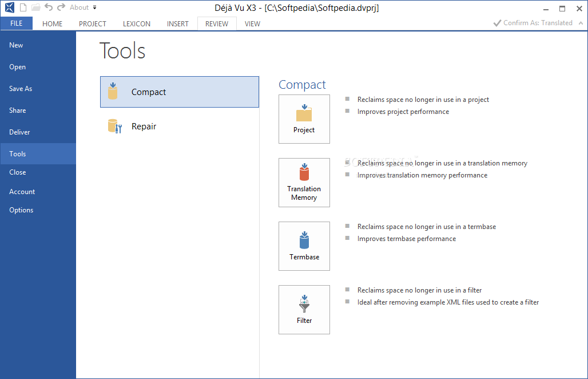Image resolution: width=588 pixels, height=379 pixels.
Task: Click 'Reclaims space no longer in use in a termbase'
Action: click(x=426, y=227)
